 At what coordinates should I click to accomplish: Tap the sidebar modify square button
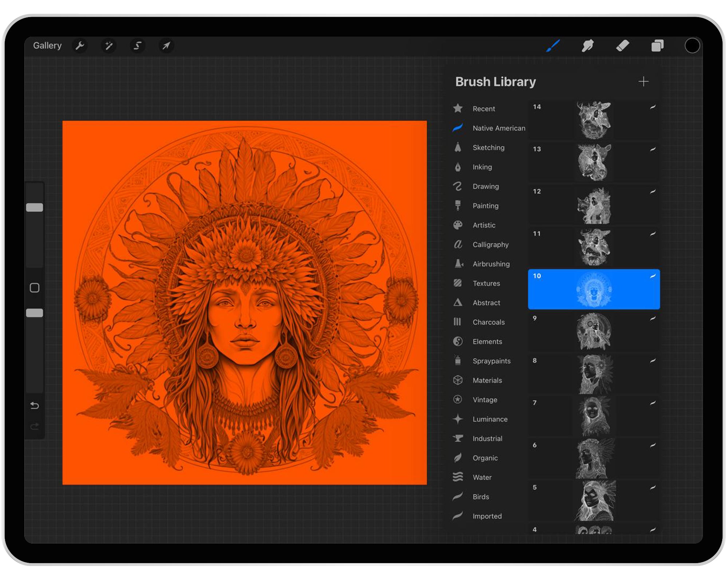(x=35, y=287)
